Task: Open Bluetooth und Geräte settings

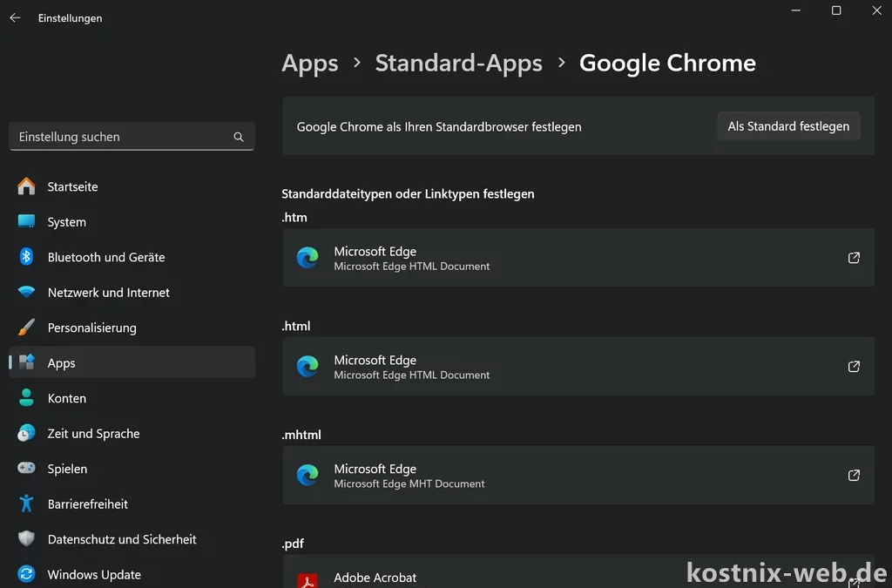Action: click(106, 257)
